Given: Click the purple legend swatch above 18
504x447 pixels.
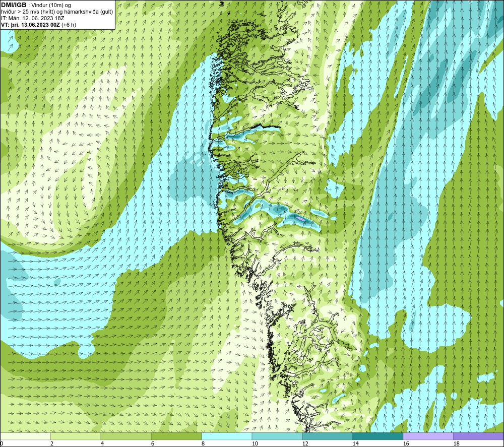Looking at the screenshot, I should [479, 436].
